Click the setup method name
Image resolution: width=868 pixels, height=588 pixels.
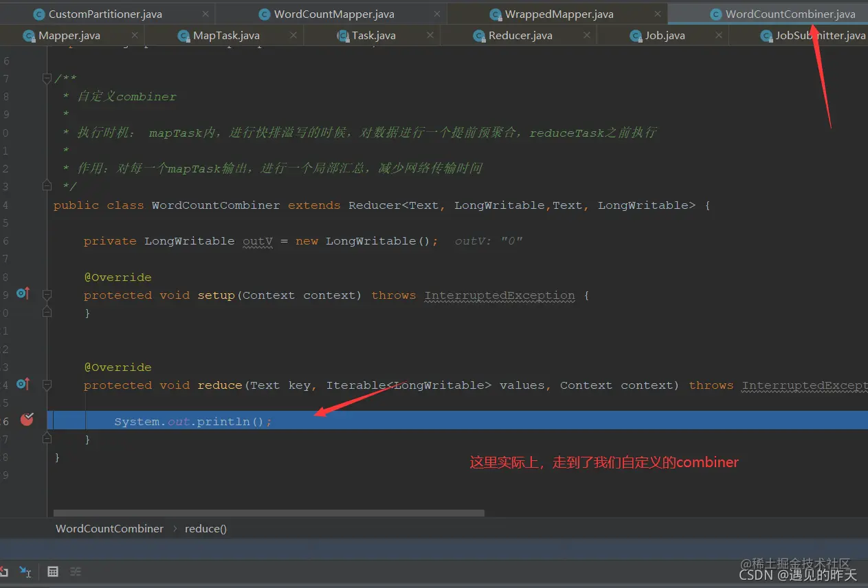click(x=216, y=295)
